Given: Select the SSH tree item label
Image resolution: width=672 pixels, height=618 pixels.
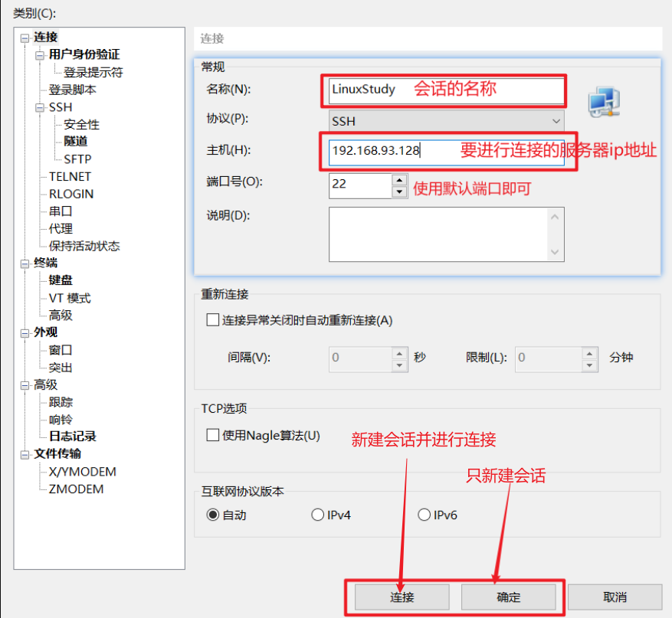Looking at the screenshot, I should 61,107.
